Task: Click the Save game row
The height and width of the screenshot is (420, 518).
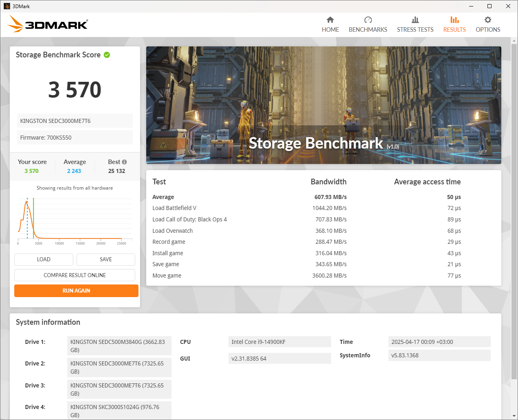Action: [307, 264]
